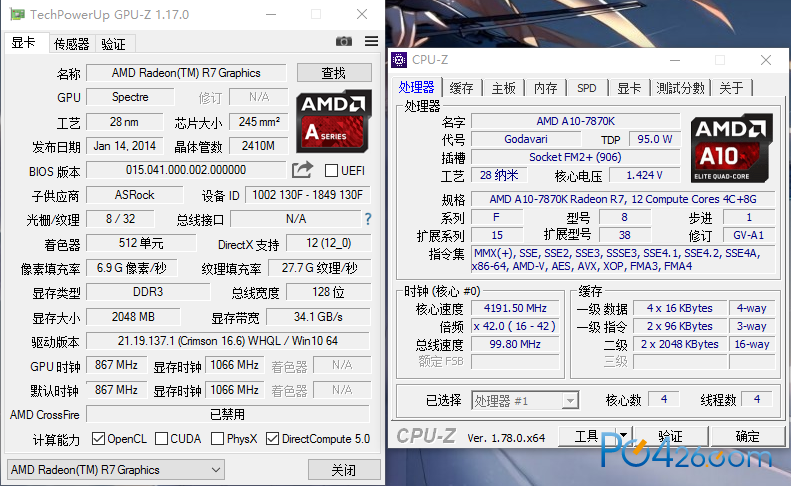Click the core speed 4191.50 MHz value
Viewport: 791px width, 486px height.
515,308
